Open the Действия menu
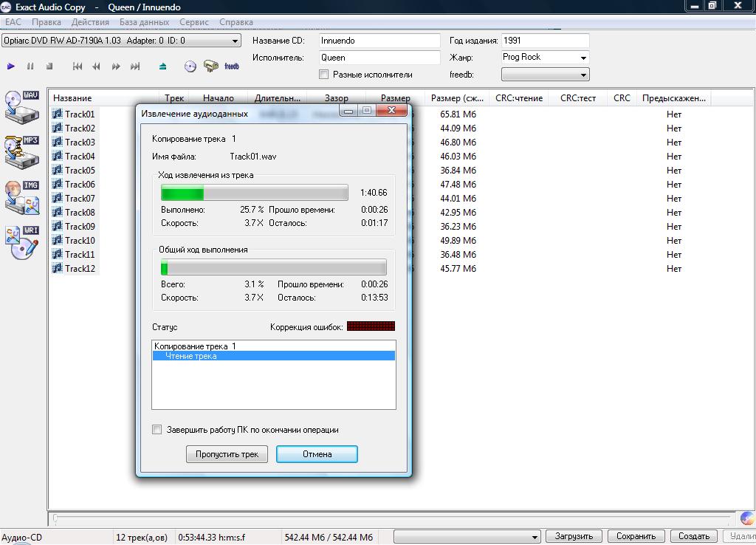 90,22
